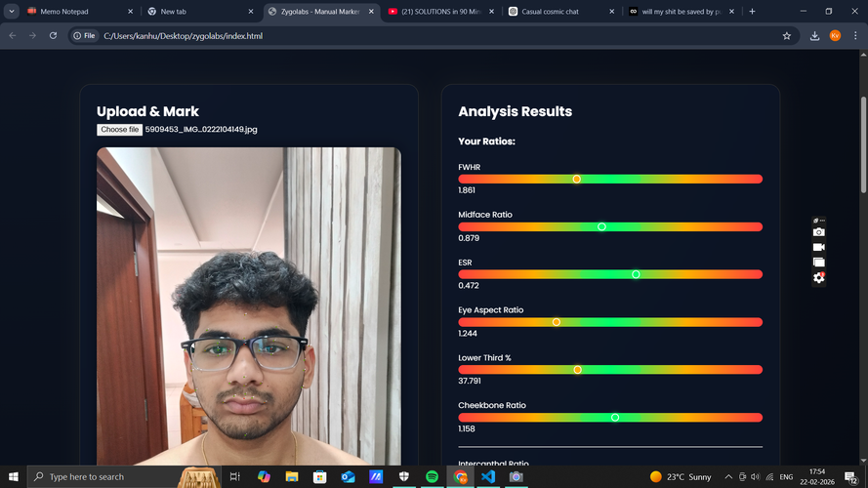This screenshot has width=868, height=488.
Task: Open File Explorer from the taskbar
Action: pos(292,476)
